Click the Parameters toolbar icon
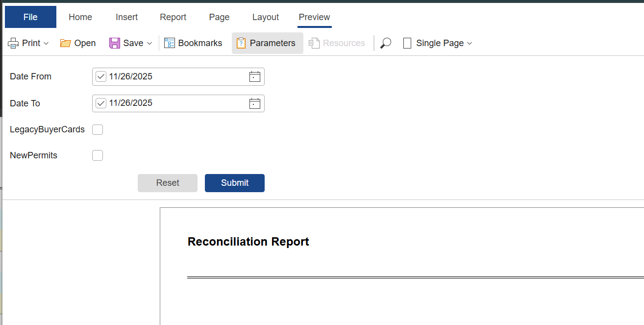The image size is (644, 325). tap(241, 43)
